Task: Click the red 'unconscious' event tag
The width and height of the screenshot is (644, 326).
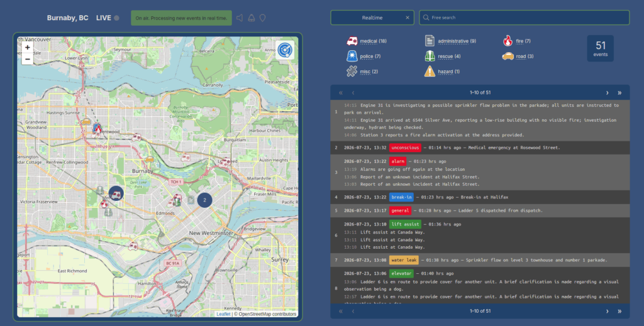Action: pos(406,148)
